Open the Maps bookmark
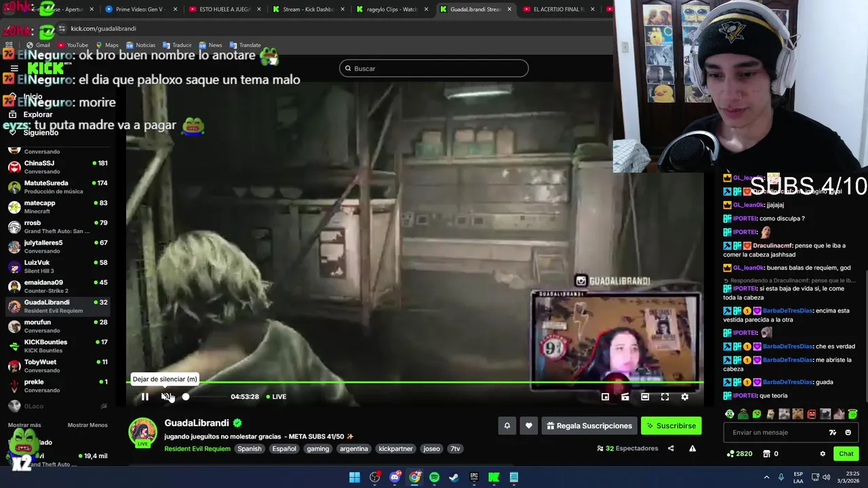Screen dimensions: 868x488 pyautogui.click(x=107, y=45)
